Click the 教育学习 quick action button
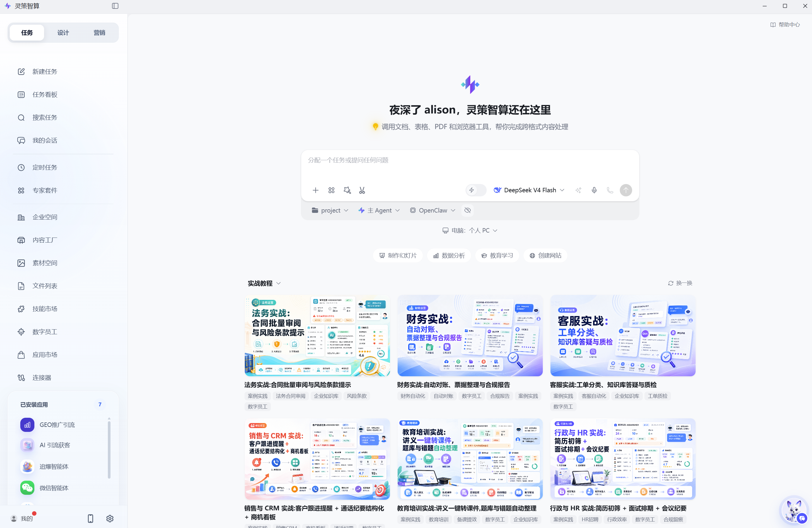This screenshot has width=812, height=528. [497, 255]
